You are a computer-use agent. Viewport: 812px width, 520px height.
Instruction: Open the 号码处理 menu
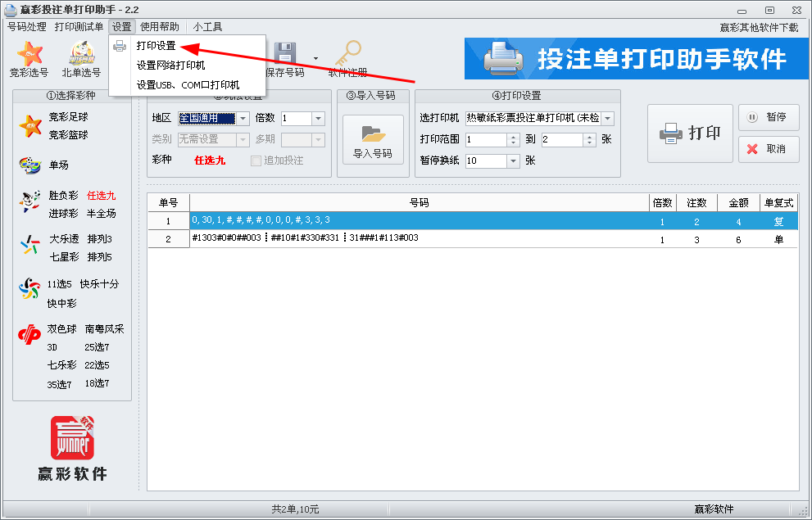pyautogui.click(x=27, y=27)
